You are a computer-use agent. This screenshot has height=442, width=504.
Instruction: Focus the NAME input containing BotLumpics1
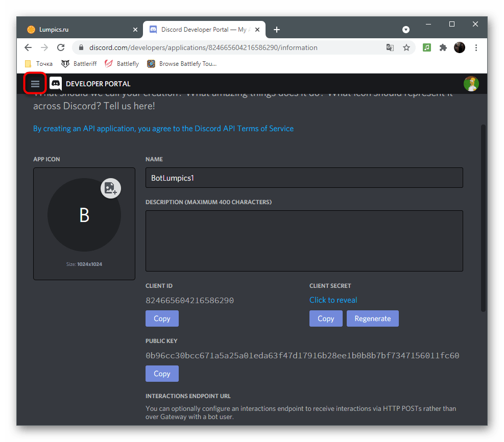tap(304, 178)
